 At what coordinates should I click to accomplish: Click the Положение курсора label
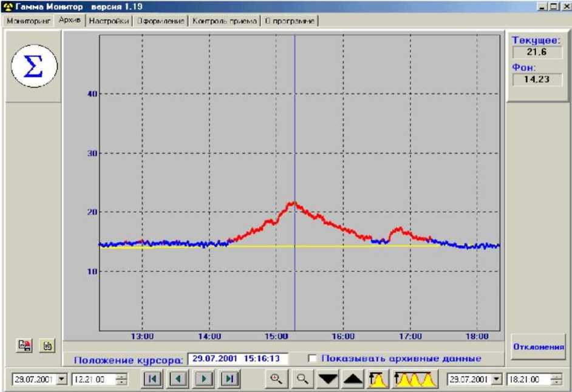coord(128,360)
